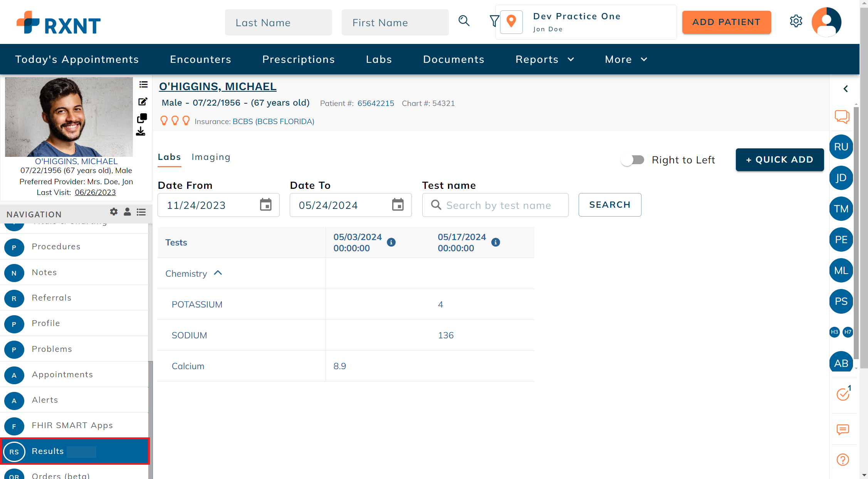Focus the First Name search field

pyautogui.click(x=395, y=22)
